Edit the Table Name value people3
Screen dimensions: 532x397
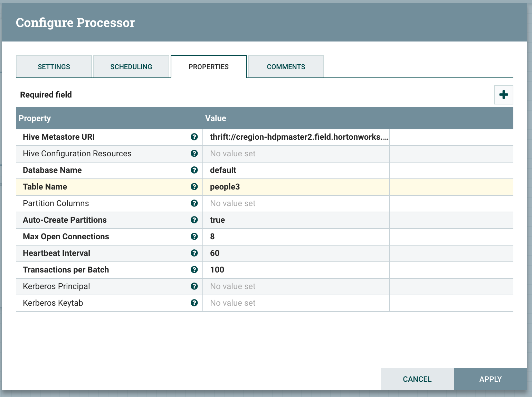click(296, 187)
